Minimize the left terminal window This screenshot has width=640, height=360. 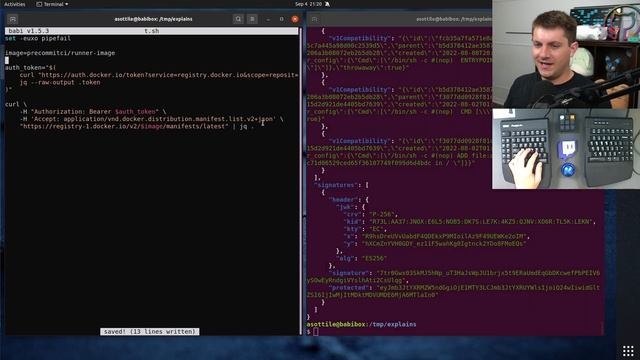(268, 19)
